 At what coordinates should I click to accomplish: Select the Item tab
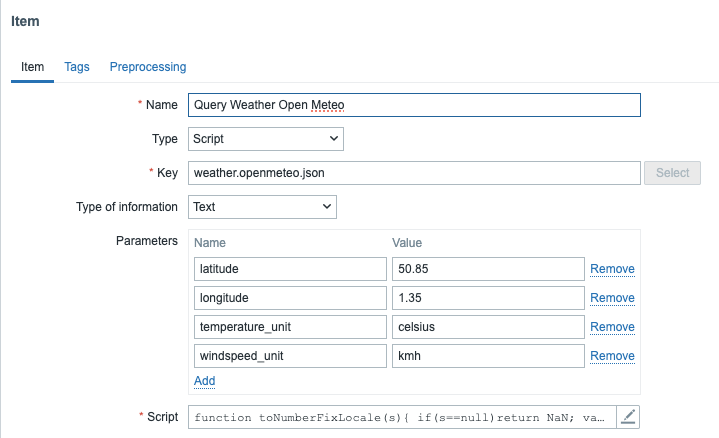(x=33, y=67)
